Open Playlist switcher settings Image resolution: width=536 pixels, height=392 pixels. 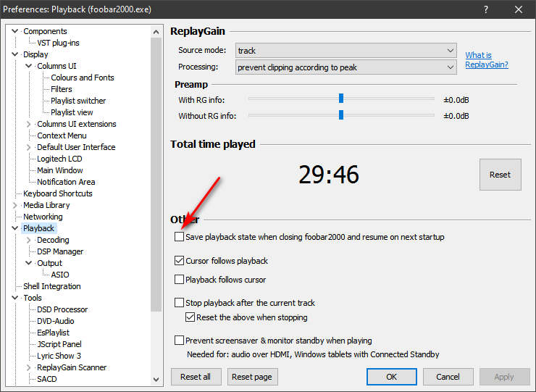[x=78, y=101]
